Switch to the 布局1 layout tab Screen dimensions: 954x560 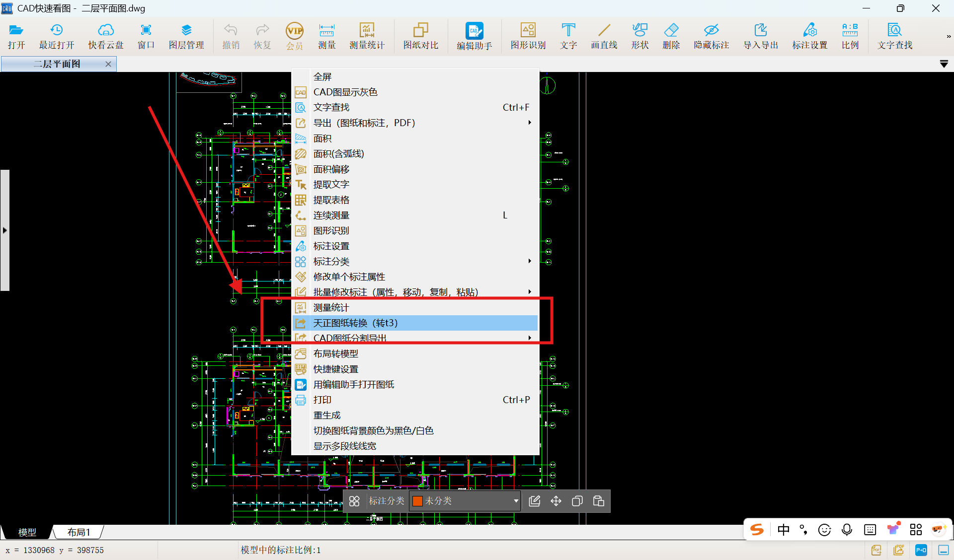click(x=79, y=532)
